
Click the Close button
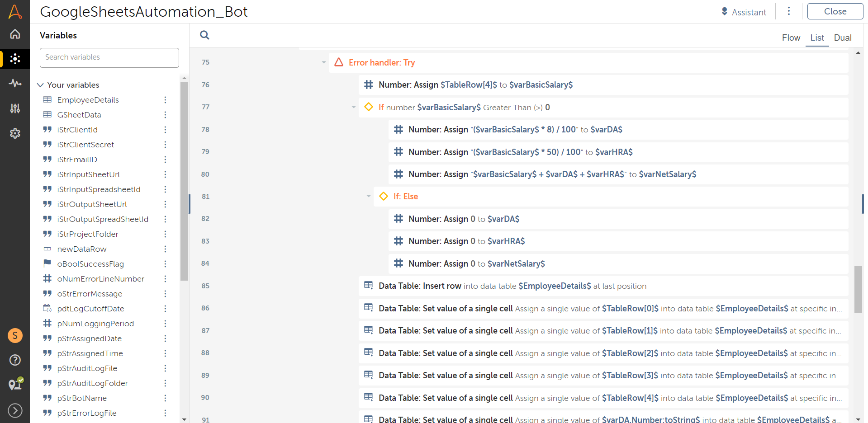pos(835,12)
